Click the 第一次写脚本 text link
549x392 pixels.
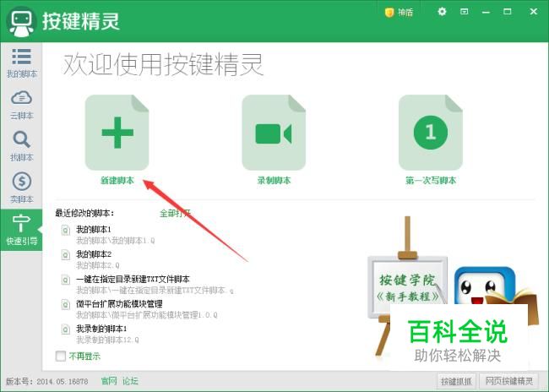coord(431,181)
